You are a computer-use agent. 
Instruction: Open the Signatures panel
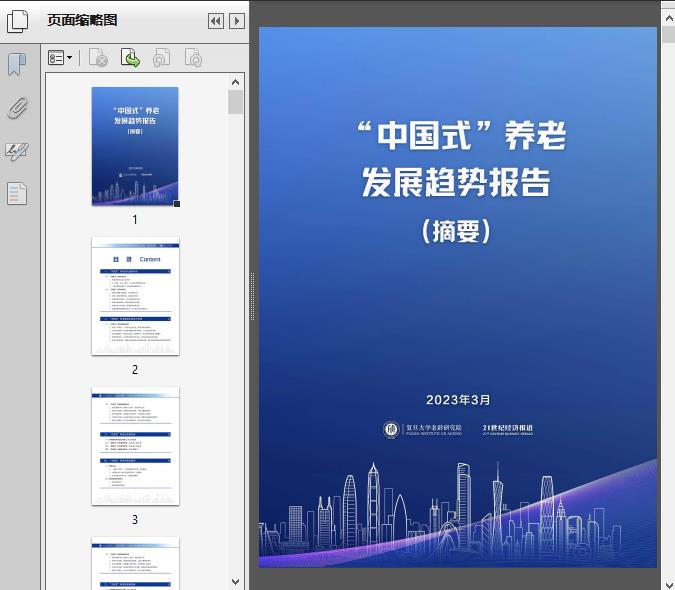click(x=17, y=151)
